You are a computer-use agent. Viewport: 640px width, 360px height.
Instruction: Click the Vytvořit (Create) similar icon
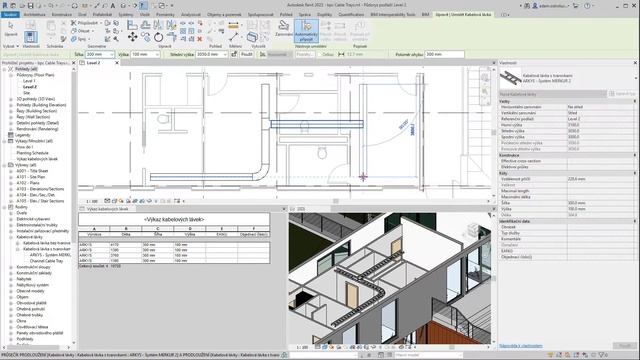coord(252,37)
